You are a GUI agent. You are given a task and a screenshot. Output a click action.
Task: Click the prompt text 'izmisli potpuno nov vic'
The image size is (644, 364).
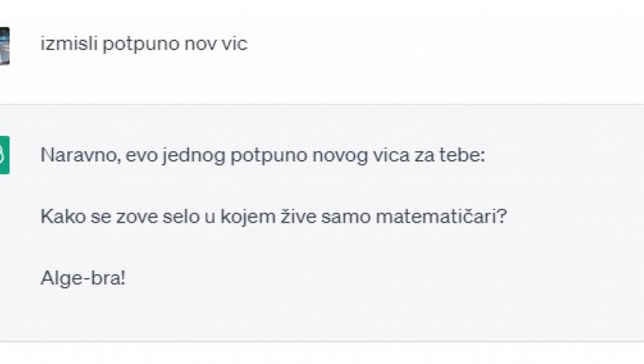(144, 44)
